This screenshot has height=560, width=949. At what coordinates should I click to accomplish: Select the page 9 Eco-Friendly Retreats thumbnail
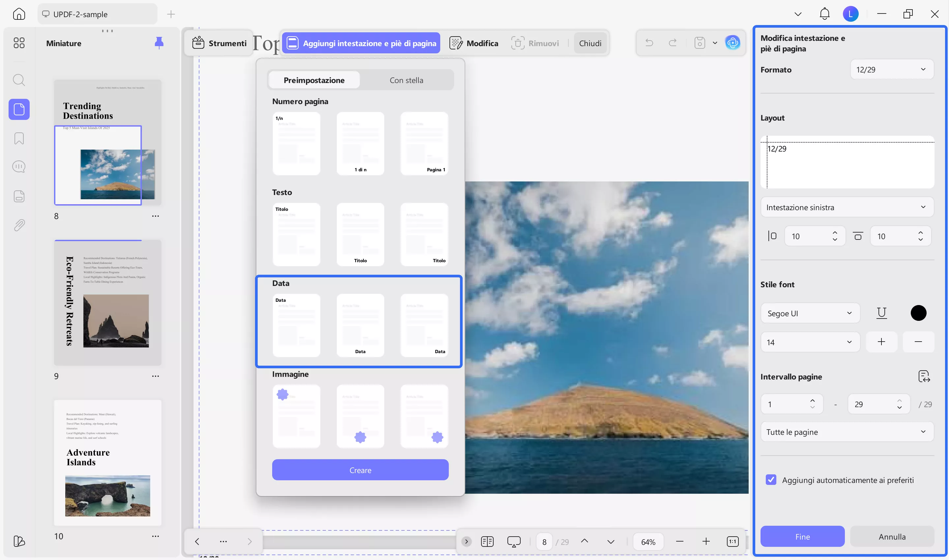coord(107,303)
